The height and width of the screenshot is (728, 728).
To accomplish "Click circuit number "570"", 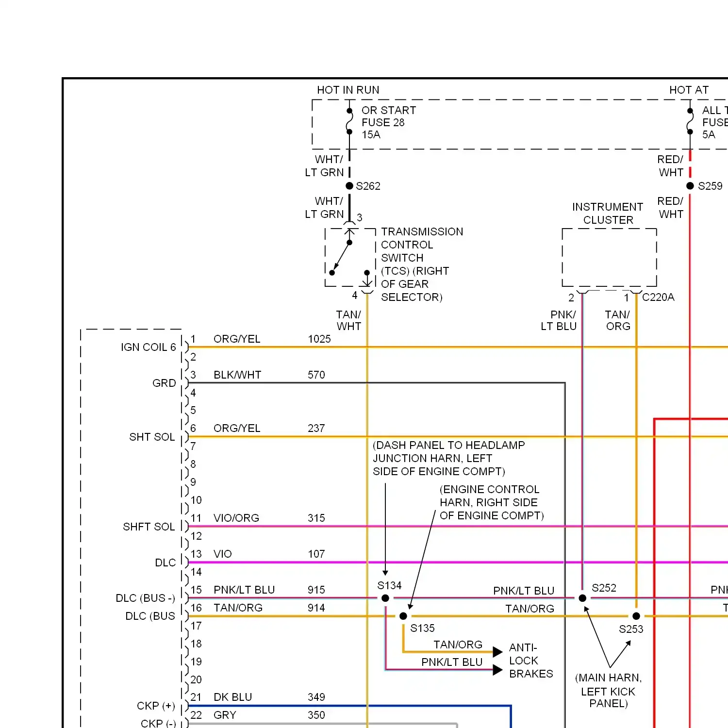I will coord(316,375).
